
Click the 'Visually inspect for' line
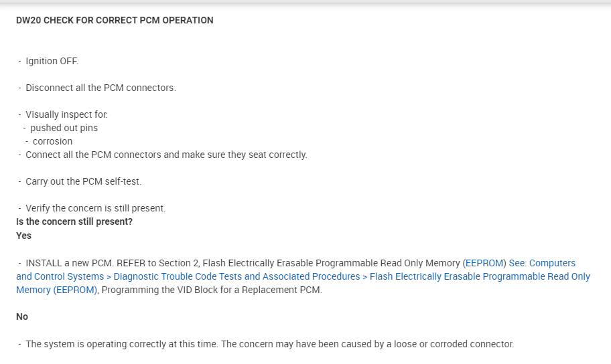coord(66,114)
